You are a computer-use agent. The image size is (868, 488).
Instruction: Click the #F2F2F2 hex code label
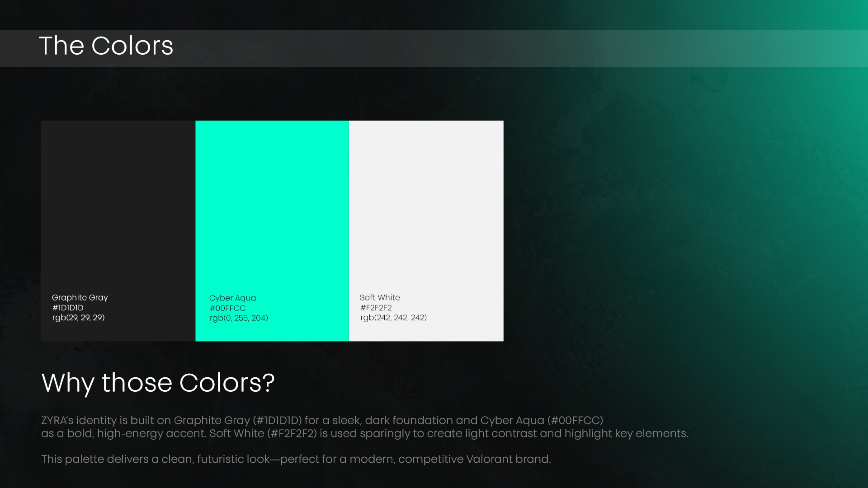click(x=376, y=308)
